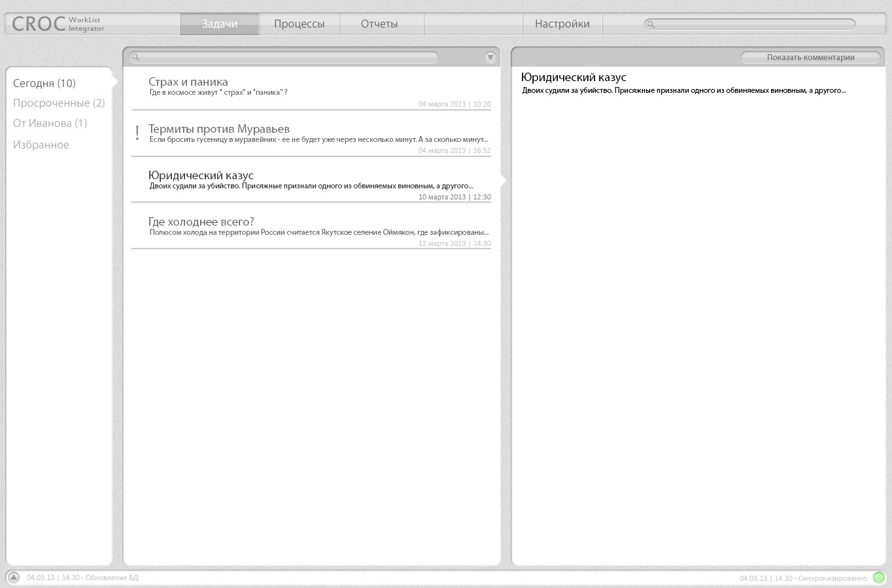Open the Процессы tab

click(x=300, y=24)
